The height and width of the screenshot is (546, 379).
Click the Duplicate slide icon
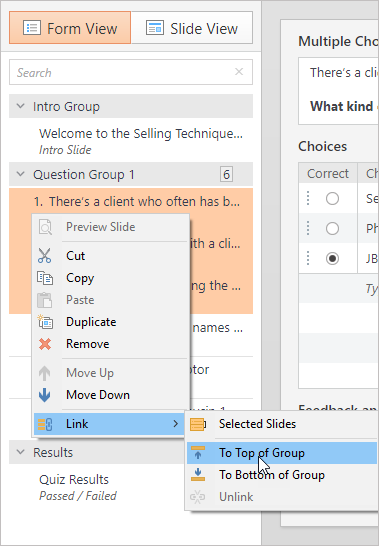45,322
